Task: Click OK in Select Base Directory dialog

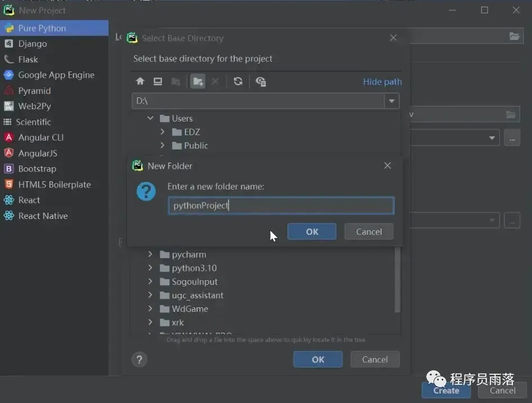Action: 318,359
